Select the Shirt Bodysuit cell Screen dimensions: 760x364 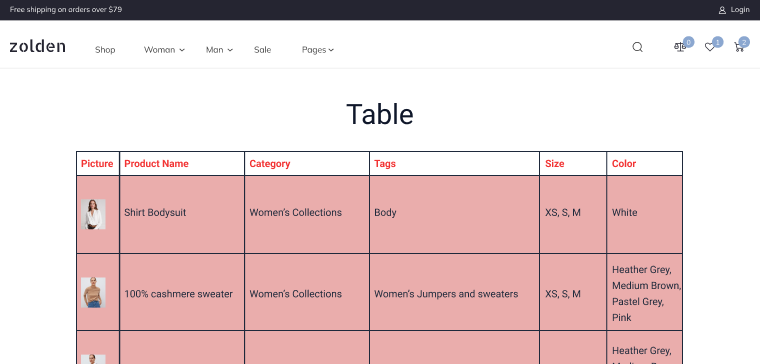pyautogui.click(x=182, y=214)
